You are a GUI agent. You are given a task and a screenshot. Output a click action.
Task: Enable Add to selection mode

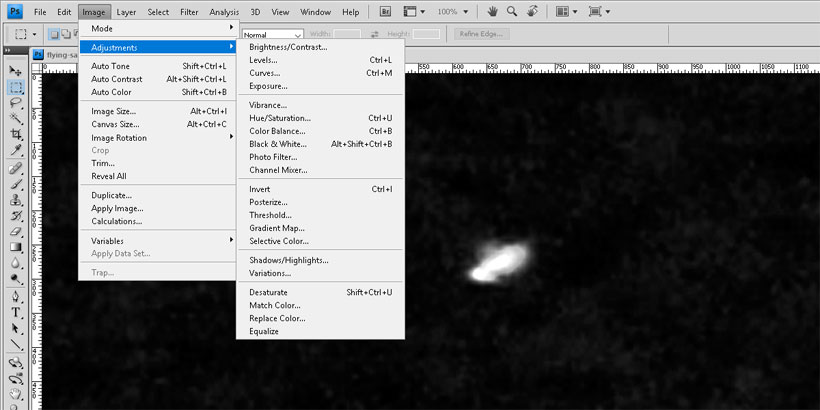point(65,35)
